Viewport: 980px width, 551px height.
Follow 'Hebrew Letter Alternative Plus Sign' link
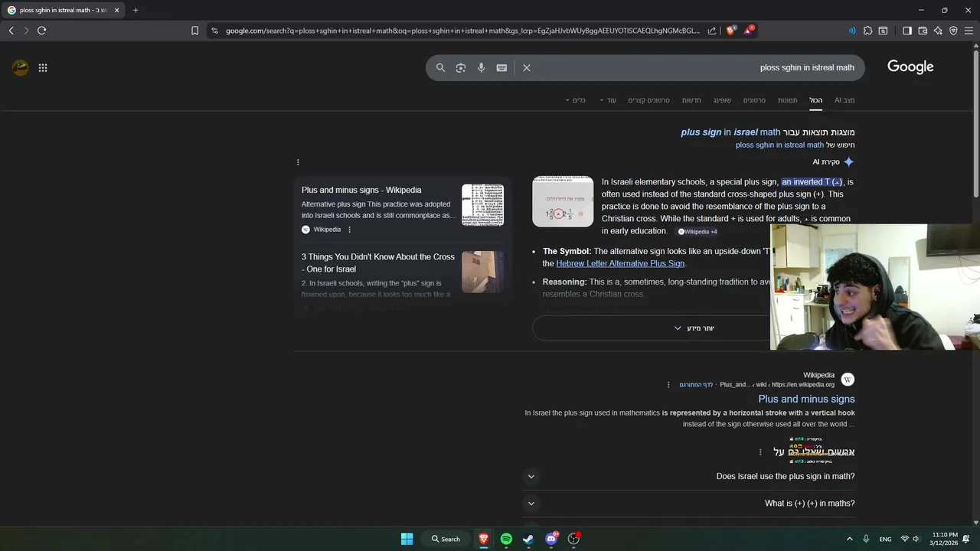[620, 263]
